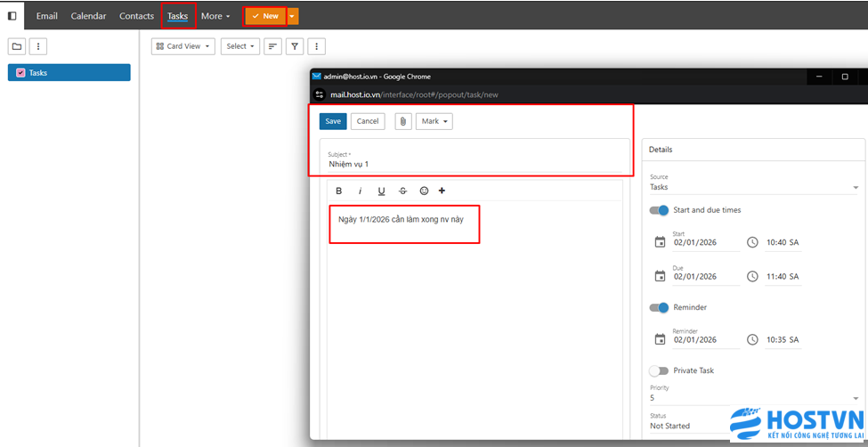Toggle bold formatting in the editor
This screenshot has height=447, width=868.
[339, 191]
